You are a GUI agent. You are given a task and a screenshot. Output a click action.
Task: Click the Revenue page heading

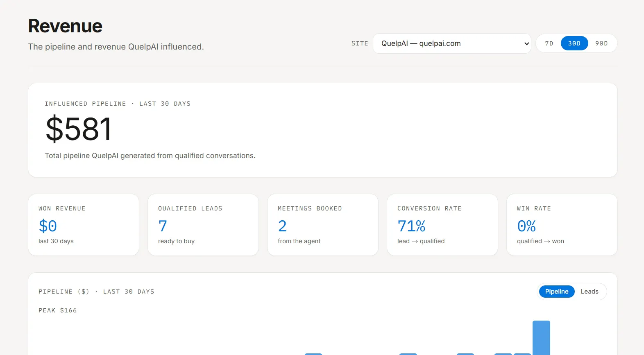65,26
